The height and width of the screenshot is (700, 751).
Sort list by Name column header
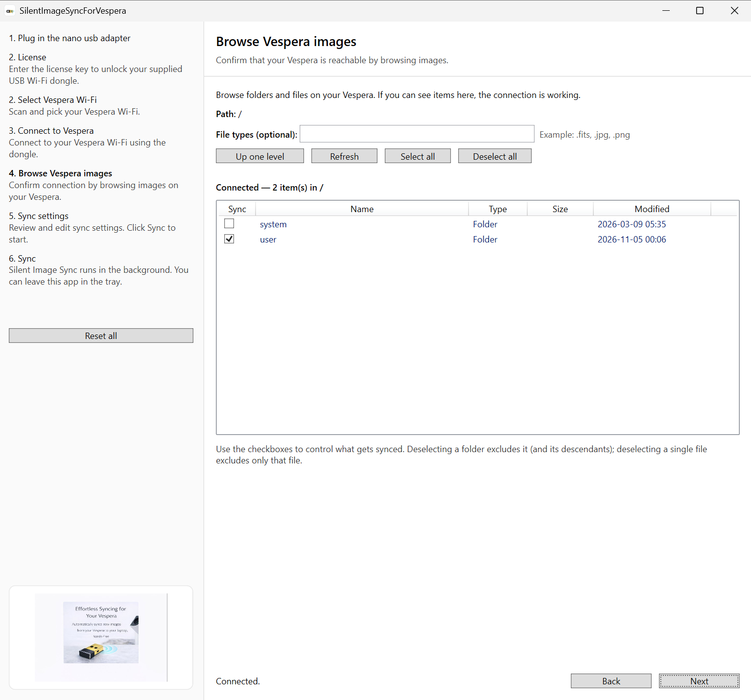click(362, 209)
